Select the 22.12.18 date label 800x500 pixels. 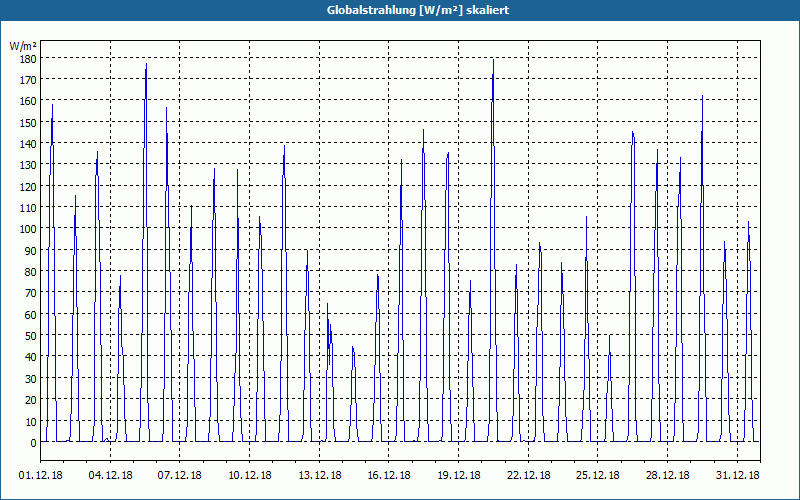[x=529, y=475]
